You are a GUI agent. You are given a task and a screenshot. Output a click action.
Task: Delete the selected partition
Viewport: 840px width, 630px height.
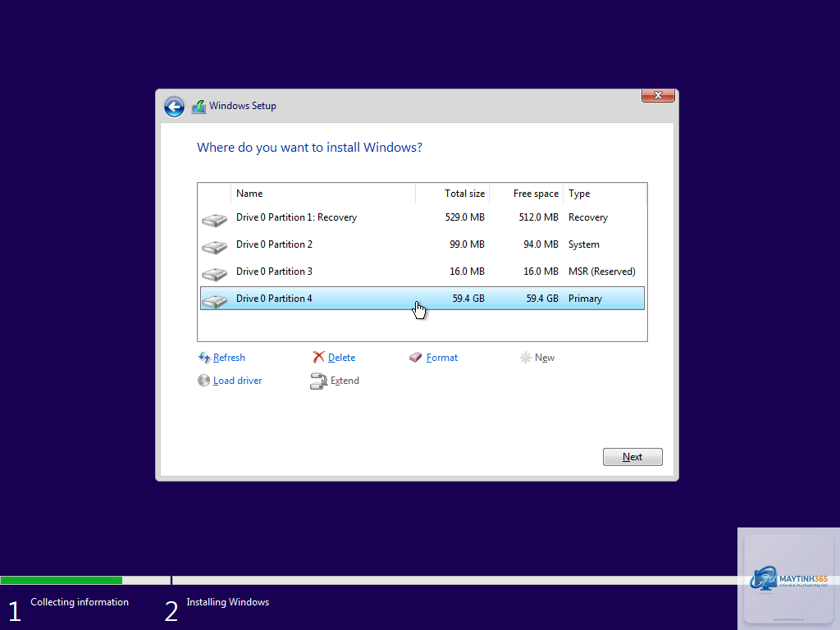[341, 358]
